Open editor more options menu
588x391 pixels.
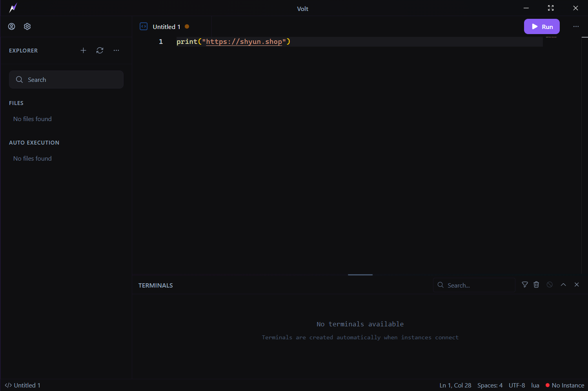[x=575, y=27]
